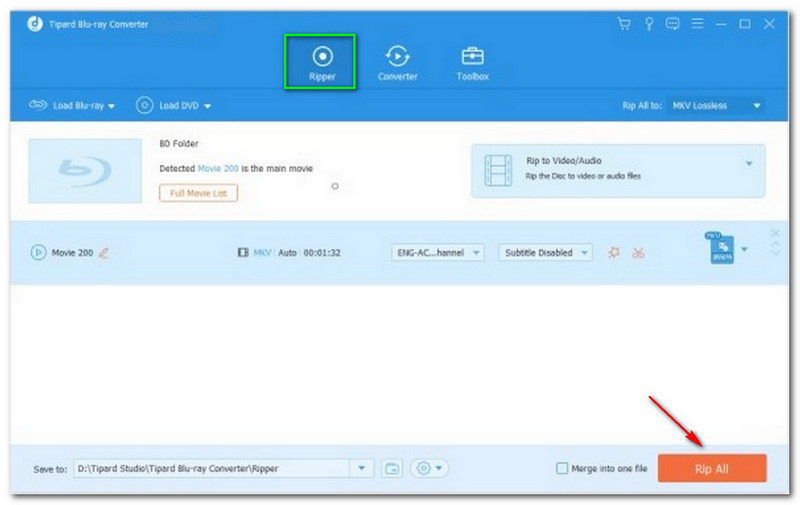Click the 00:01:32 duration text
The width and height of the screenshot is (800, 505).
(x=322, y=252)
